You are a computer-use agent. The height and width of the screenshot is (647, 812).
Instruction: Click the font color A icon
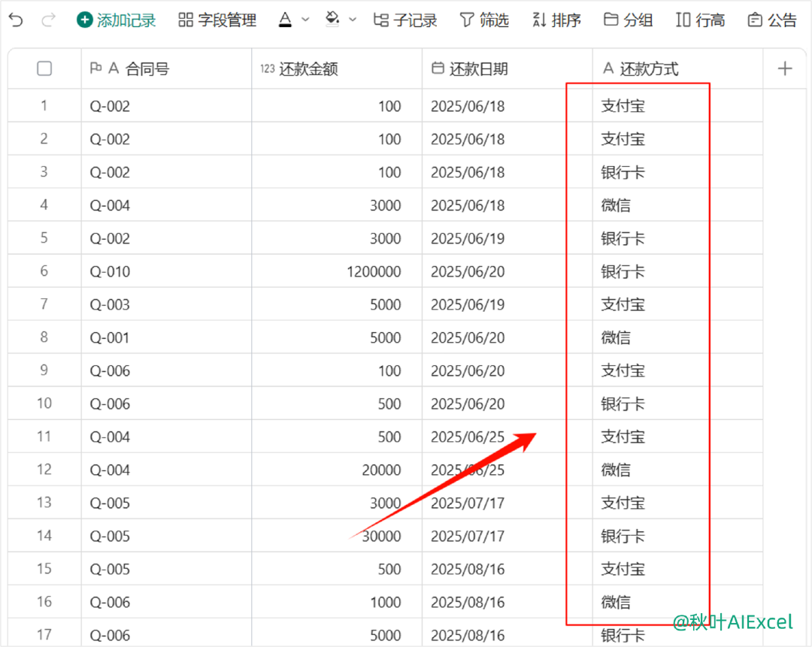(x=286, y=20)
